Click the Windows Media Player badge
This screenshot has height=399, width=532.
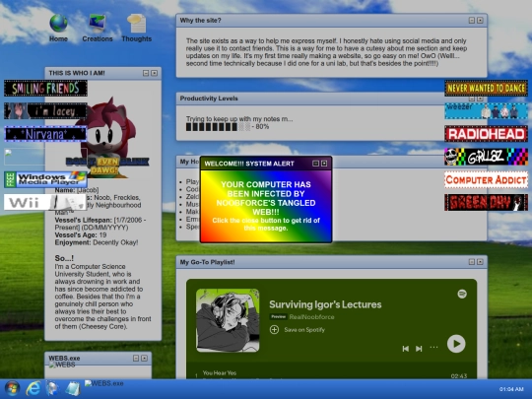pyautogui.click(x=45, y=179)
